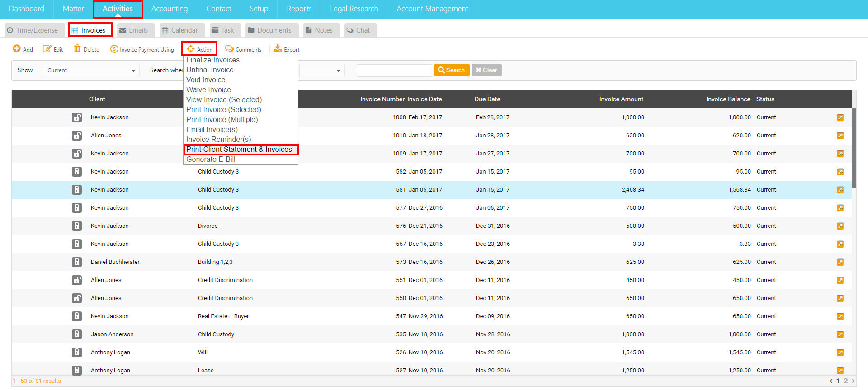Screen dimensions: 868x390
Task: Open Invoice Payment Using option
Action: coord(142,49)
